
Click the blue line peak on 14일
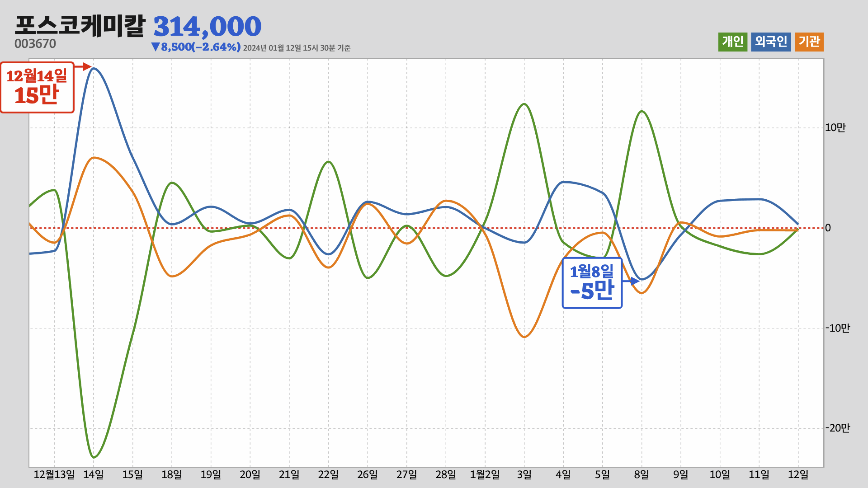pos(94,68)
